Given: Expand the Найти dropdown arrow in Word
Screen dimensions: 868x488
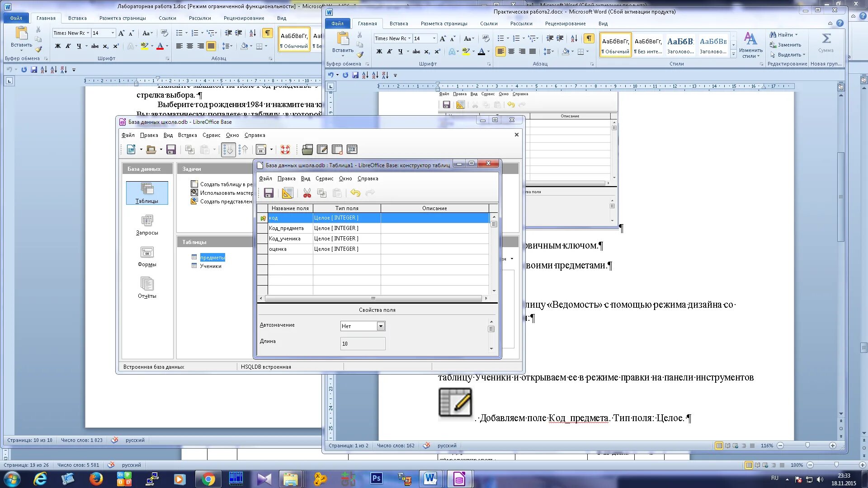Looking at the screenshot, I should (x=796, y=35).
